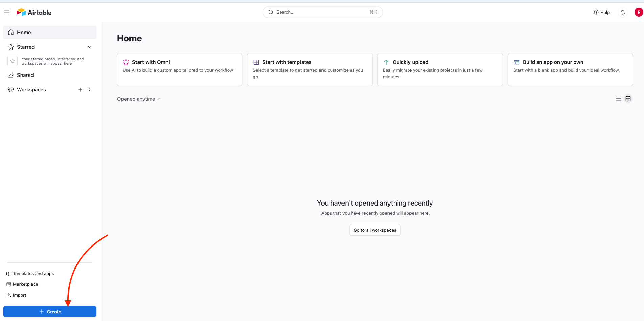Click the blue Create button
Screen dimensions: 644x321
[50, 312]
